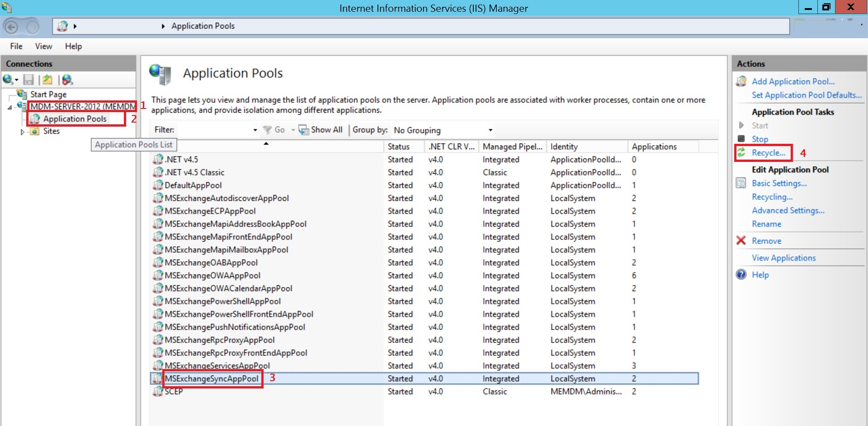Click the Recycling... settings link
The image size is (868, 426).
772,197
